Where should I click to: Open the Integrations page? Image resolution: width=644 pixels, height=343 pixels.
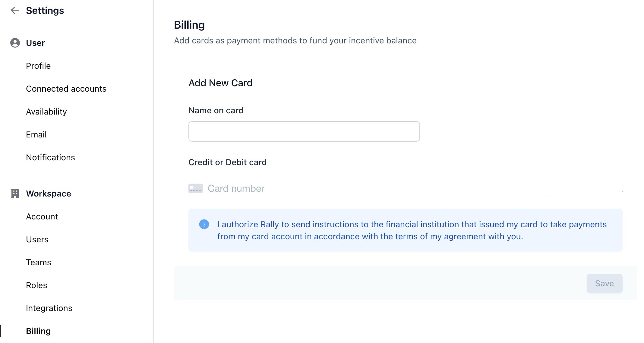click(49, 308)
